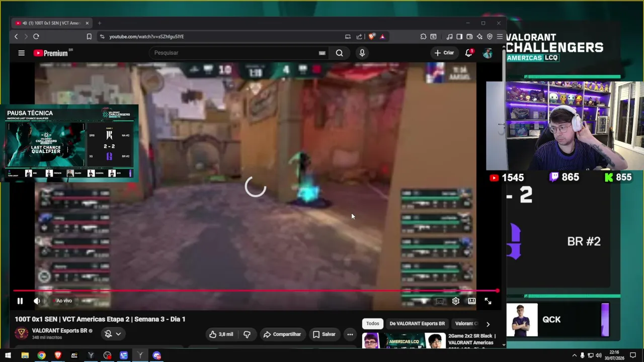
Task: Open picture-in-picture icon in address bar
Action: click(348, 37)
